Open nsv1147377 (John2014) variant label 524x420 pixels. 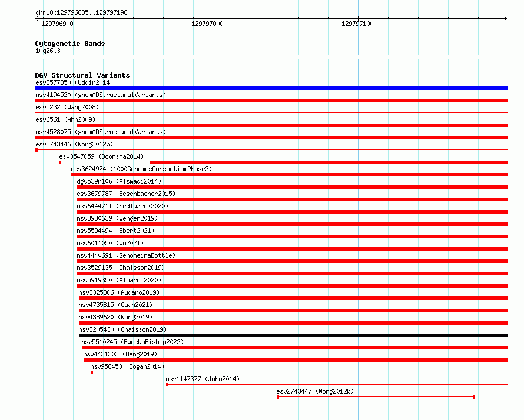[203, 379]
